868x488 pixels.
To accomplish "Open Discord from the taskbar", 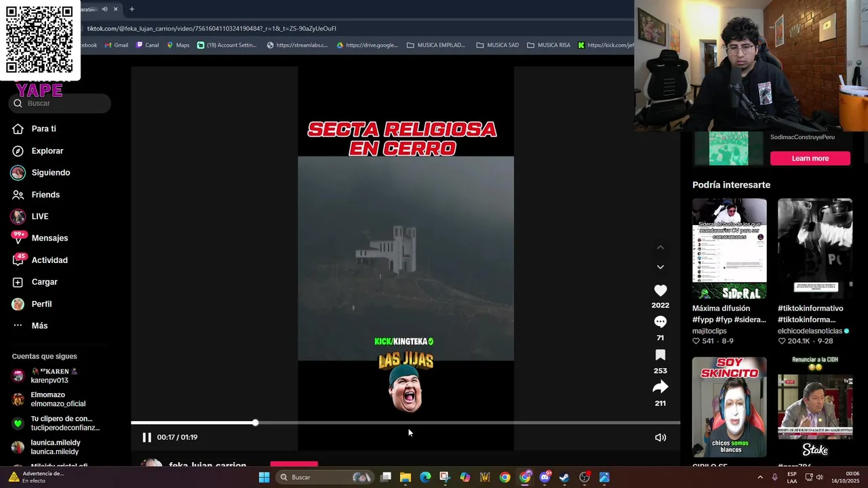I will click(545, 477).
